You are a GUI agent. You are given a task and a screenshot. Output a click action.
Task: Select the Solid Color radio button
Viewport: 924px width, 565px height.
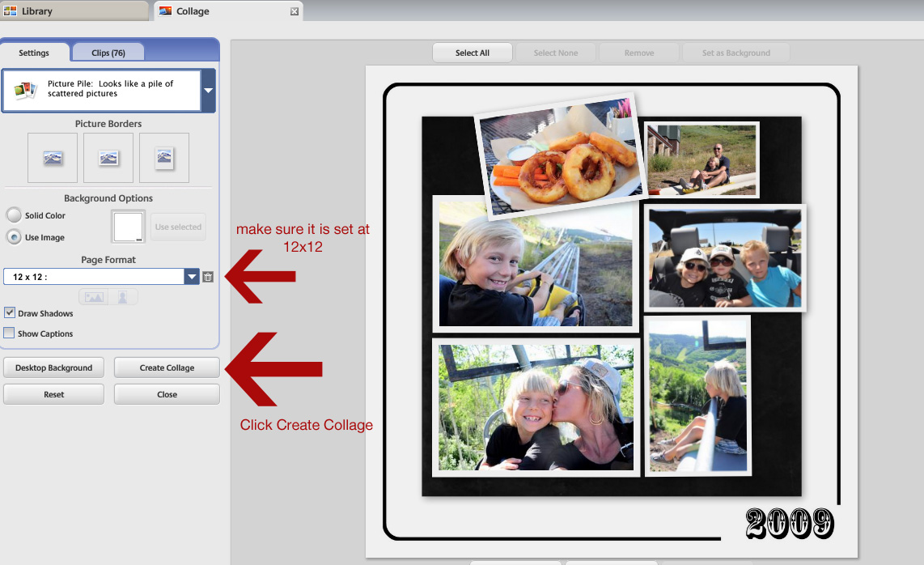(x=12, y=215)
